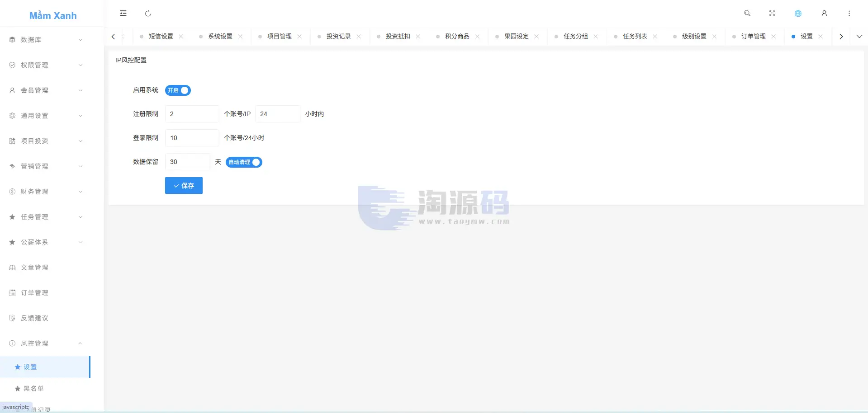Image resolution: width=868 pixels, height=413 pixels.
Task: Close the active 设置 tab
Action: tap(821, 37)
